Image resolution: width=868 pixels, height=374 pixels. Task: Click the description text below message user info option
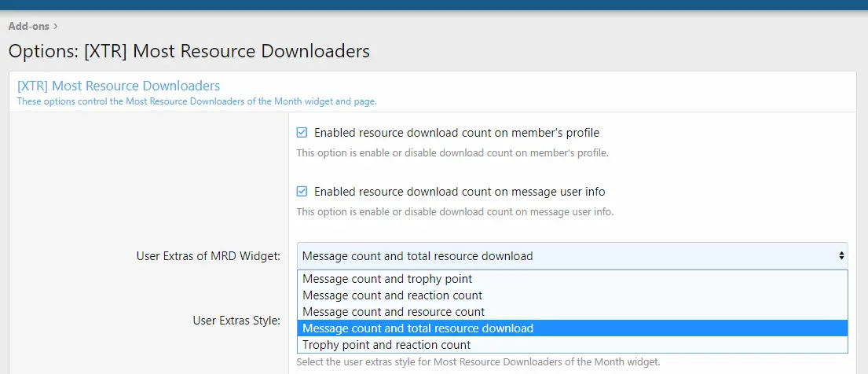pos(455,211)
